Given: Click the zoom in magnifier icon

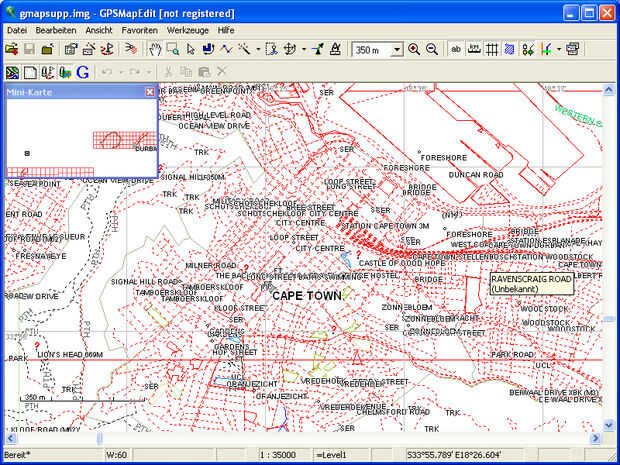Looking at the screenshot, I should click(415, 49).
